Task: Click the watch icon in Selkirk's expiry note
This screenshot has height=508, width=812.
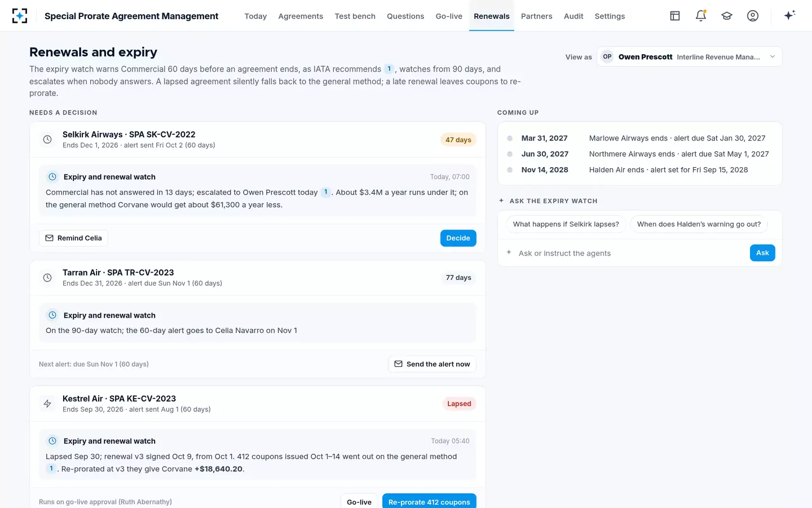Action: [52, 177]
